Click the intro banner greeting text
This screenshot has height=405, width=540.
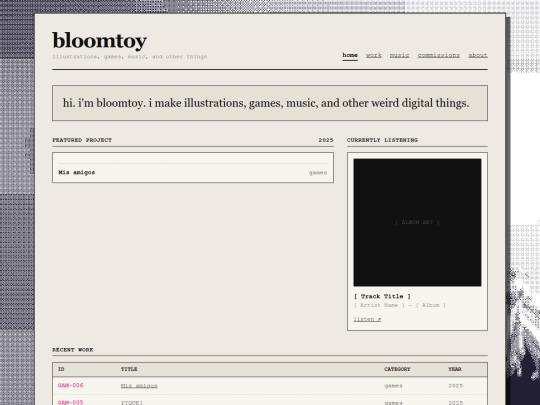tap(266, 103)
